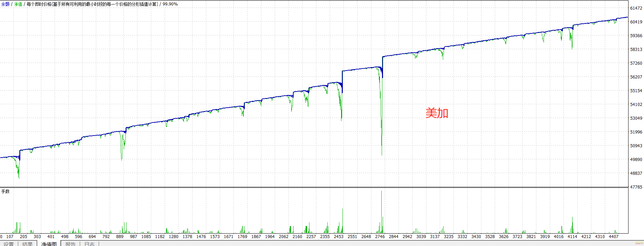Click the 4114 trade number on the axis

[572, 236]
